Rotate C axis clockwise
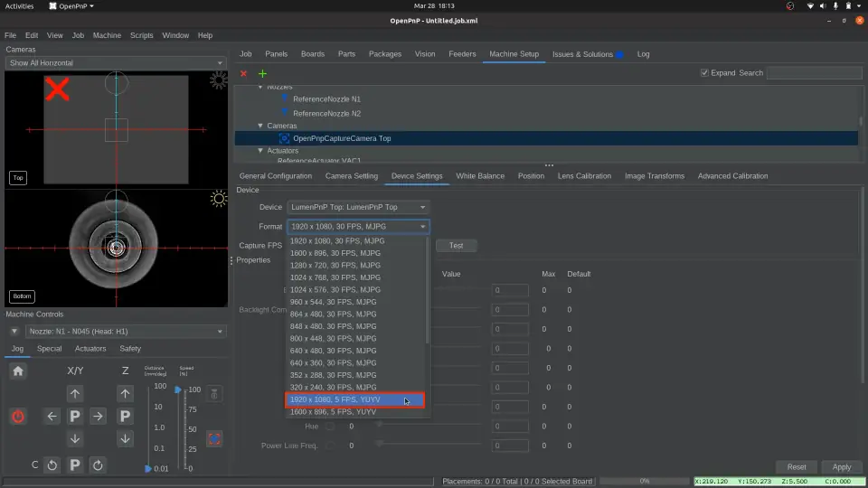The height and width of the screenshot is (488, 868). [x=98, y=465]
